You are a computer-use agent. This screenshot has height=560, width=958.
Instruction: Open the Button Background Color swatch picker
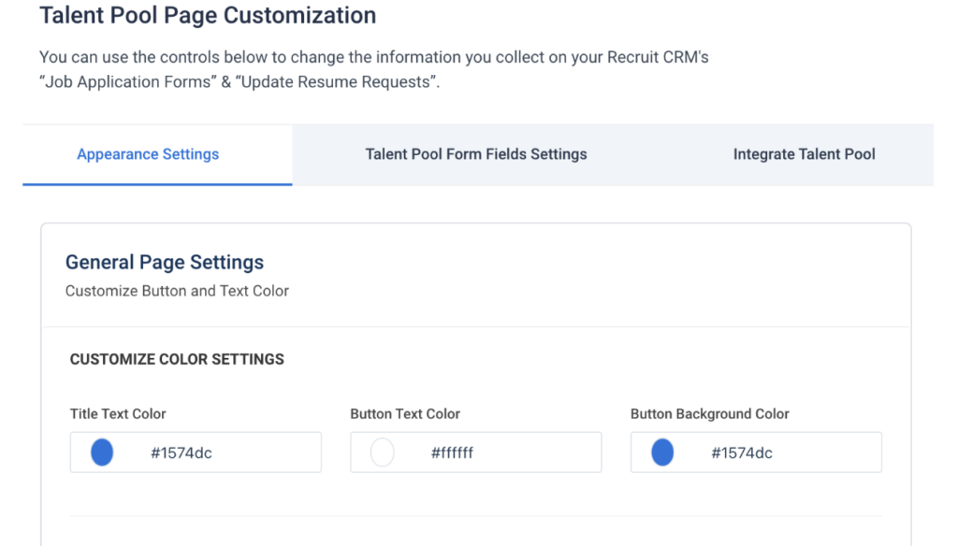coord(661,452)
